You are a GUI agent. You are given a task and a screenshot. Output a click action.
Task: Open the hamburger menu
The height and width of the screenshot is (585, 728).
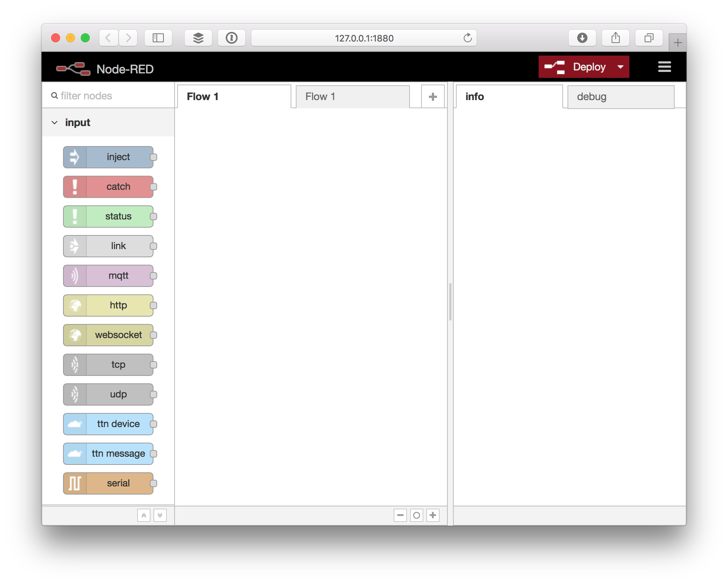664,66
